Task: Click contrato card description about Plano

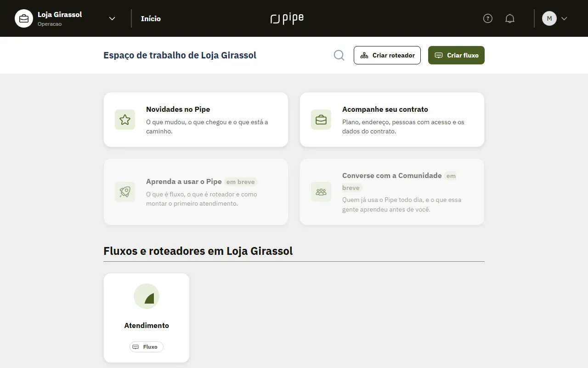Action: pos(403,126)
